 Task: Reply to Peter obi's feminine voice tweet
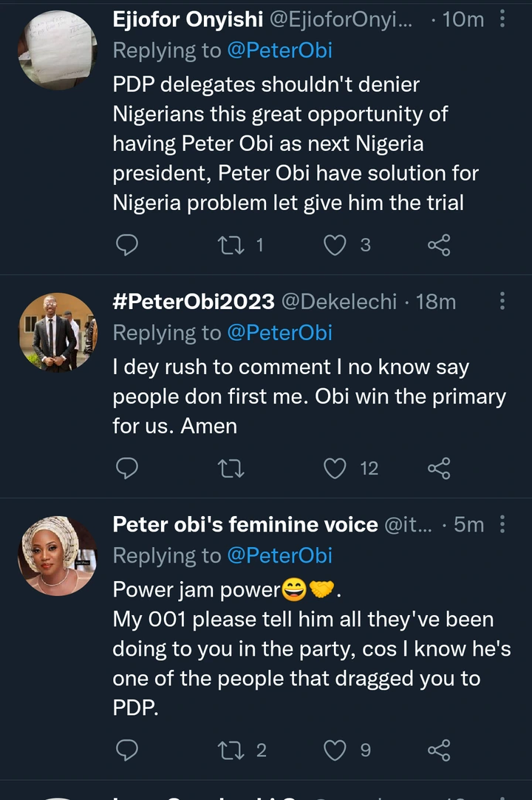[128, 750]
